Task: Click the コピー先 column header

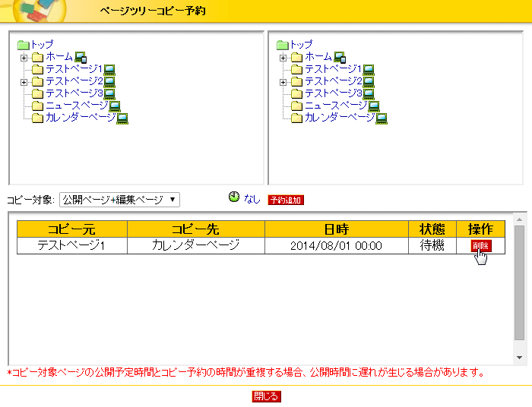Action: click(196, 229)
